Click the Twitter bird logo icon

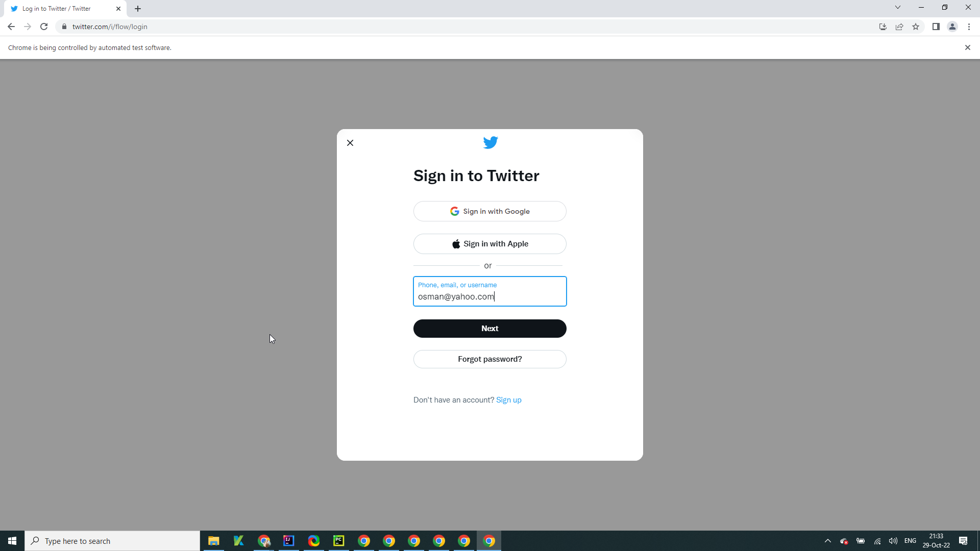[490, 143]
